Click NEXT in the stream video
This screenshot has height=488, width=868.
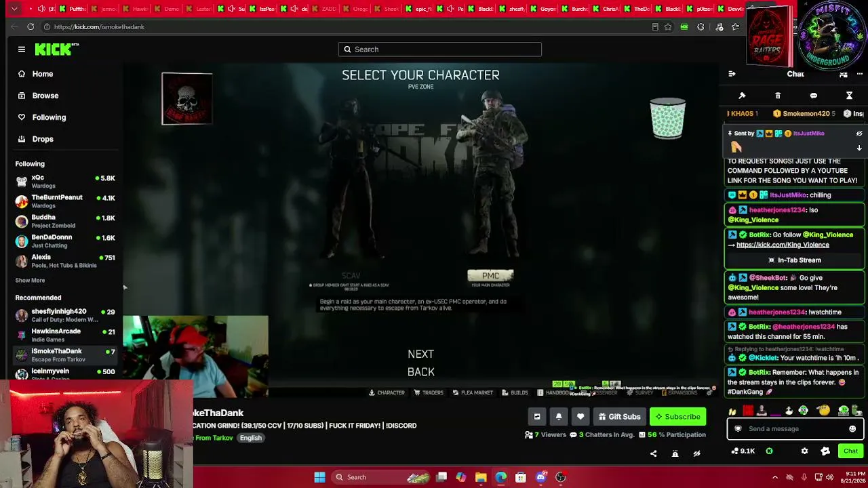[x=420, y=354]
